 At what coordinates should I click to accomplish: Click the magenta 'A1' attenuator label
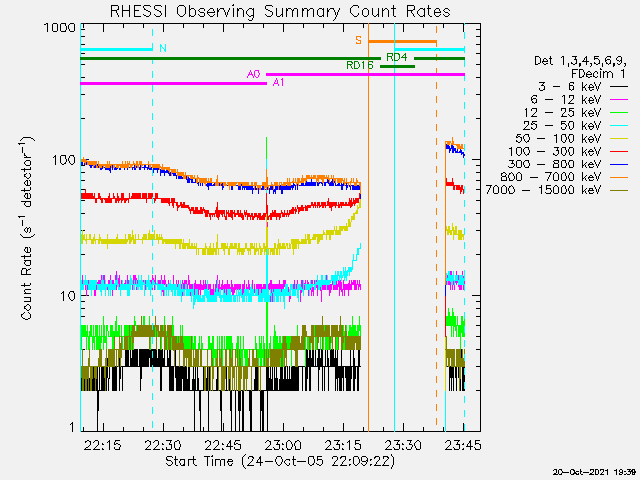278,82
